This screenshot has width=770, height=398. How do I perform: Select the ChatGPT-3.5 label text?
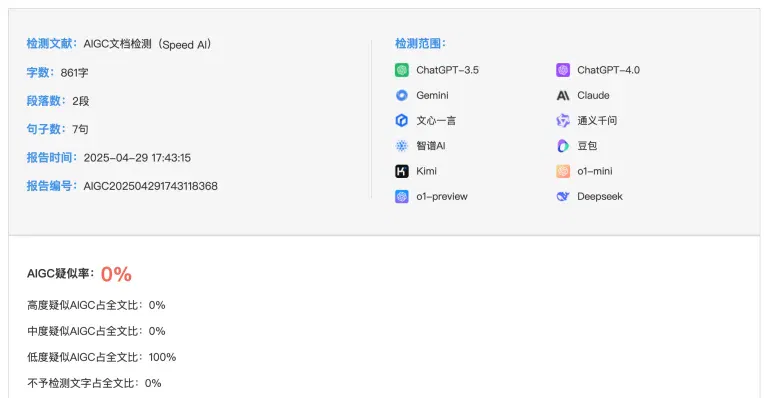pyautogui.click(x=447, y=70)
